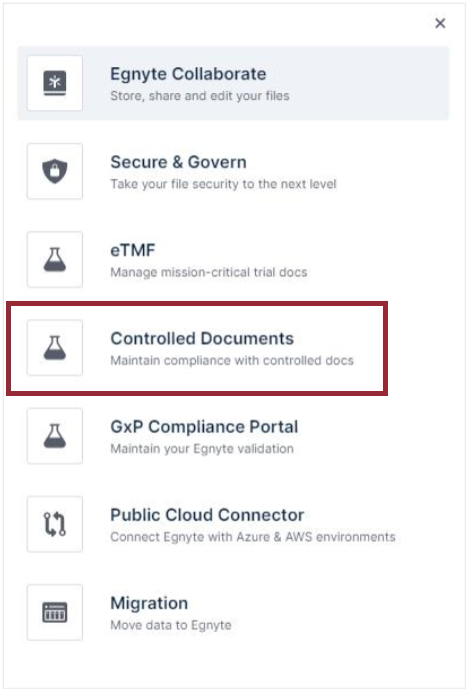469x694 pixels.
Task: Click the Migration calendar-style icon
Action: (x=55, y=612)
